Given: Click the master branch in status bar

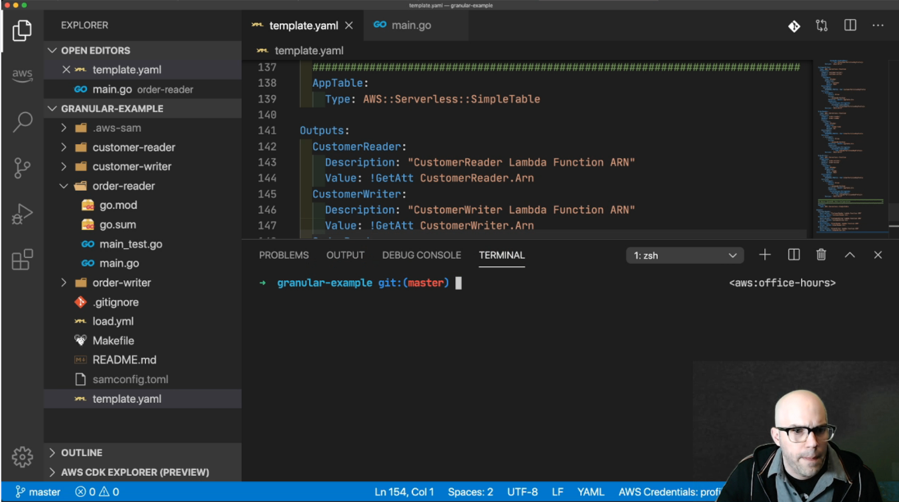Looking at the screenshot, I should click(x=38, y=492).
